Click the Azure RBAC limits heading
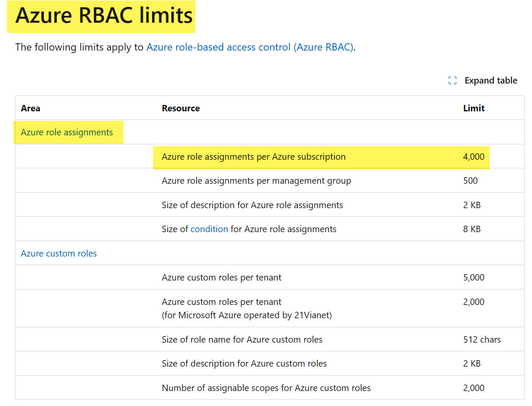The image size is (532, 406). [x=104, y=16]
